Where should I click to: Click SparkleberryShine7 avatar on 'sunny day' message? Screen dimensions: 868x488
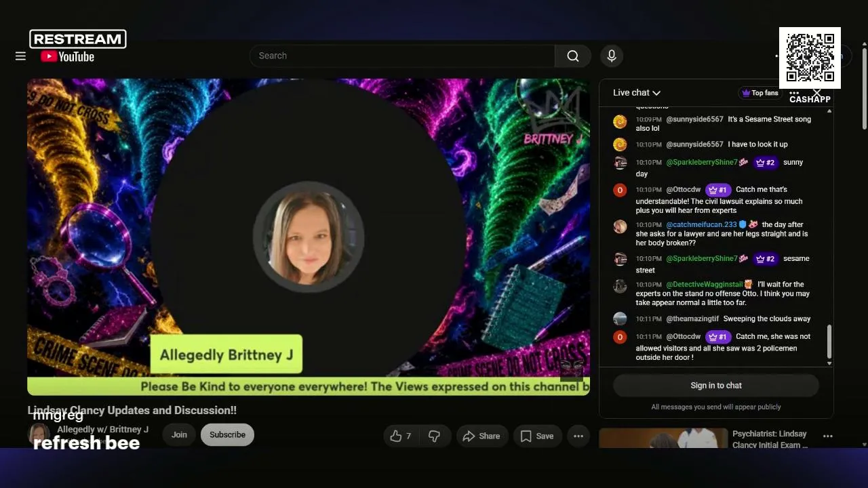(x=620, y=163)
